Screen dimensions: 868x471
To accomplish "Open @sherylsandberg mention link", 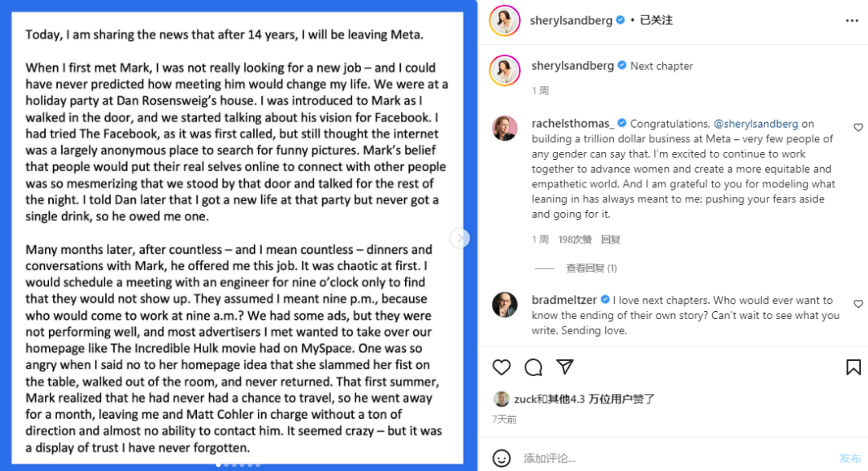I will pyautogui.click(x=755, y=124).
